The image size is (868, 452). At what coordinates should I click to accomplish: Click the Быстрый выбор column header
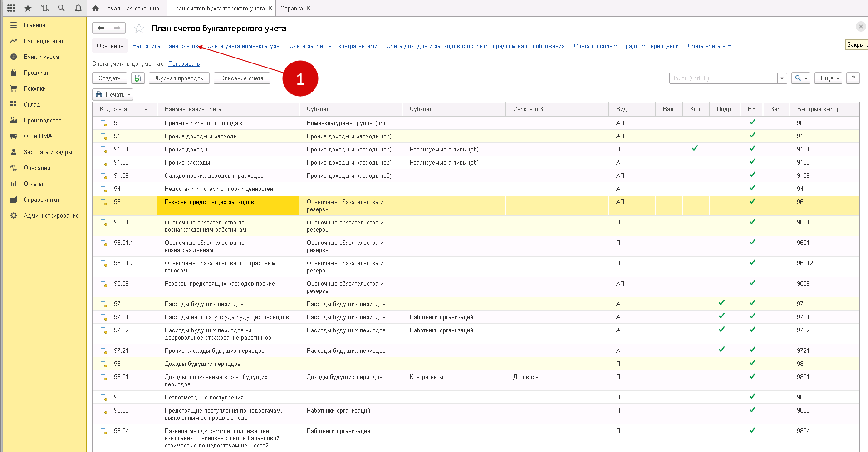click(x=824, y=109)
